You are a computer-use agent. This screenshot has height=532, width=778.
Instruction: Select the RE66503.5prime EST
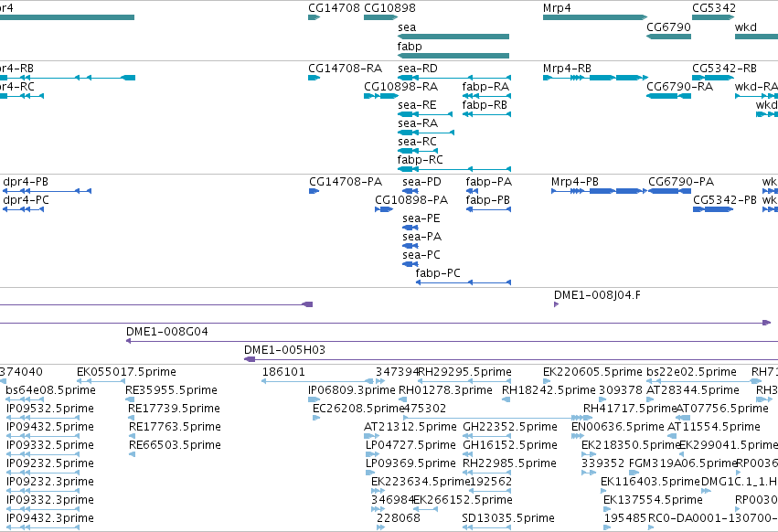[132, 454]
